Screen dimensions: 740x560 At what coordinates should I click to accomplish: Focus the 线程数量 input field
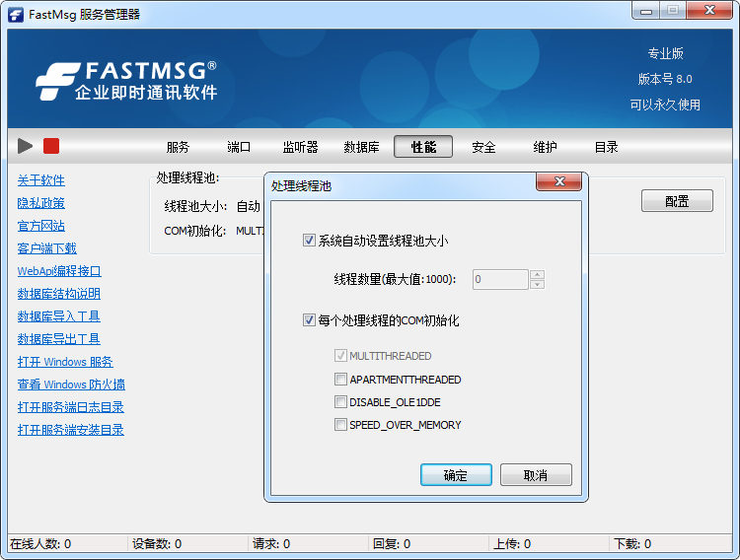click(x=500, y=279)
